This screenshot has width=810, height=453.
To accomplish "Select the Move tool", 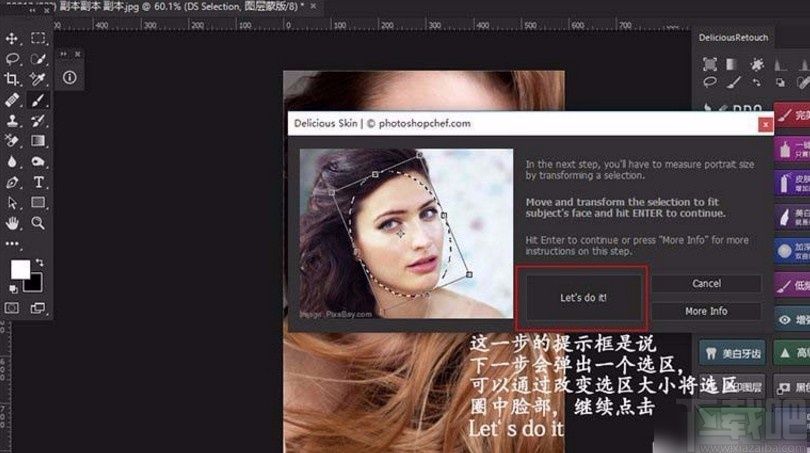I will tap(12, 39).
